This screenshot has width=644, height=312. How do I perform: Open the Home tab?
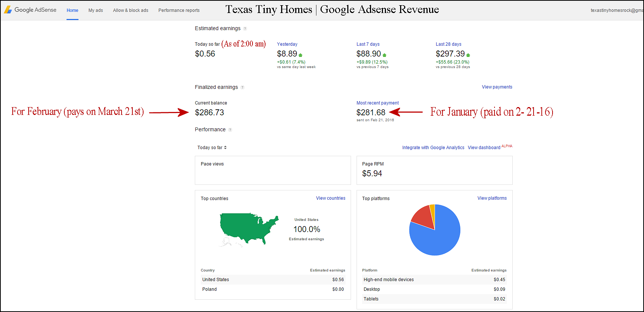point(73,10)
